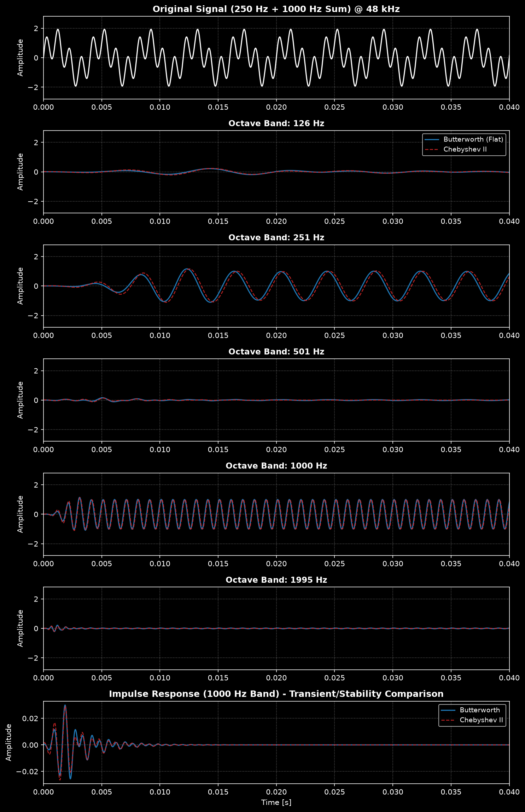Click the '2' y-tick on Original Signal plot
Screen dimensions: 525x812
[x=36, y=28]
